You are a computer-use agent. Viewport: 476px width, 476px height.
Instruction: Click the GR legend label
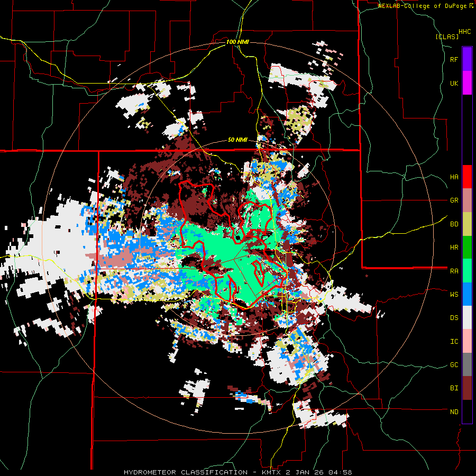pyautogui.click(x=454, y=200)
